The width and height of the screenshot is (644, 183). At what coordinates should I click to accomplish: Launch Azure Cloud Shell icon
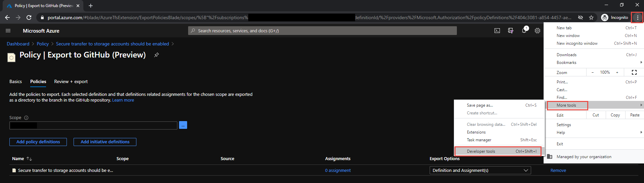coord(497,31)
